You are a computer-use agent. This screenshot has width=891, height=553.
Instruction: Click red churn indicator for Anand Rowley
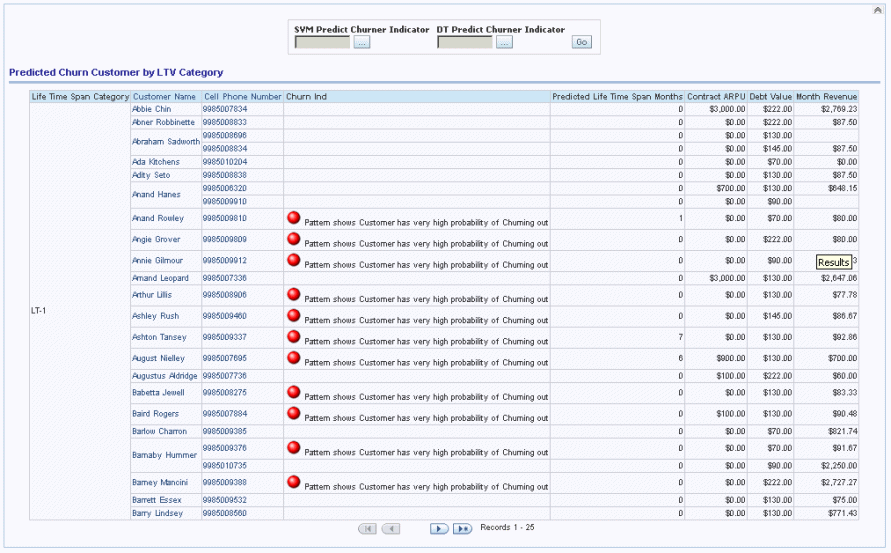tap(294, 217)
